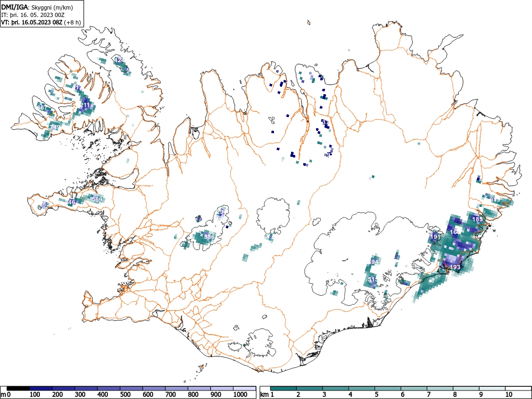Click the 200–300 m legend swatch
The width and height of the screenshot is (532, 399).
[63, 388]
